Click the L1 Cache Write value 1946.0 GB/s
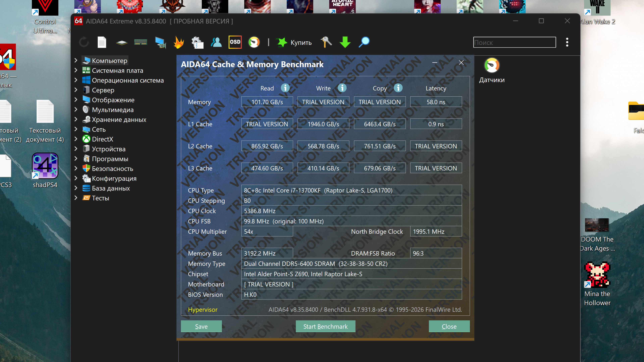644x362 pixels. 323,124
